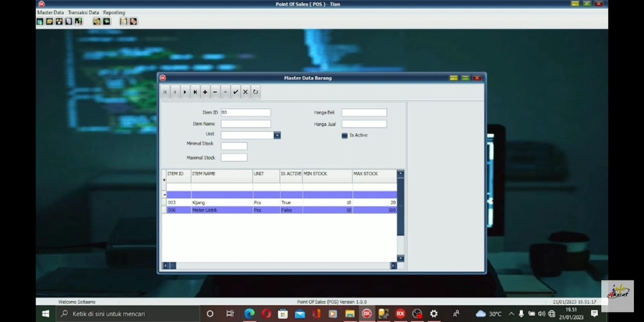Toggle the Is Active checkbox
The width and height of the screenshot is (644, 322).
click(x=345, y=136)
